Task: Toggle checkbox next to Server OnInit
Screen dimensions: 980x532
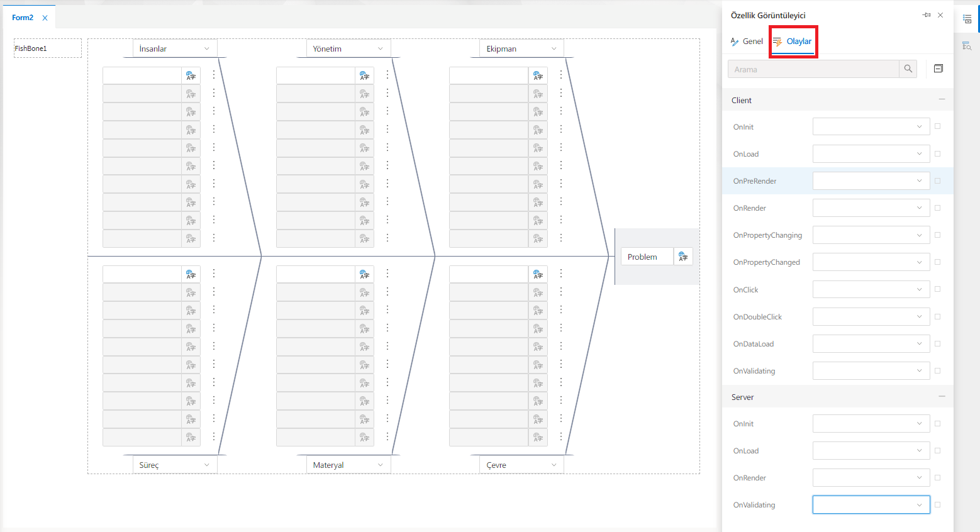Action: tap(937, 423)
